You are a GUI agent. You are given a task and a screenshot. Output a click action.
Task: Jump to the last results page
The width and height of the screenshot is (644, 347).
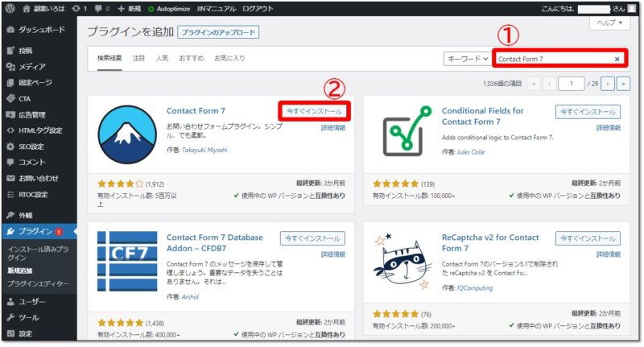point(623,84)
